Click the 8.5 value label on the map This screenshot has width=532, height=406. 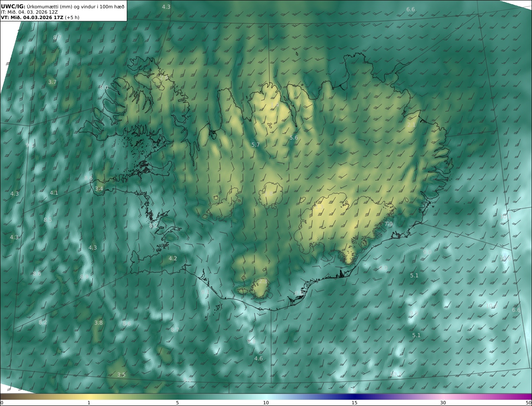click(x=48, y=220)
